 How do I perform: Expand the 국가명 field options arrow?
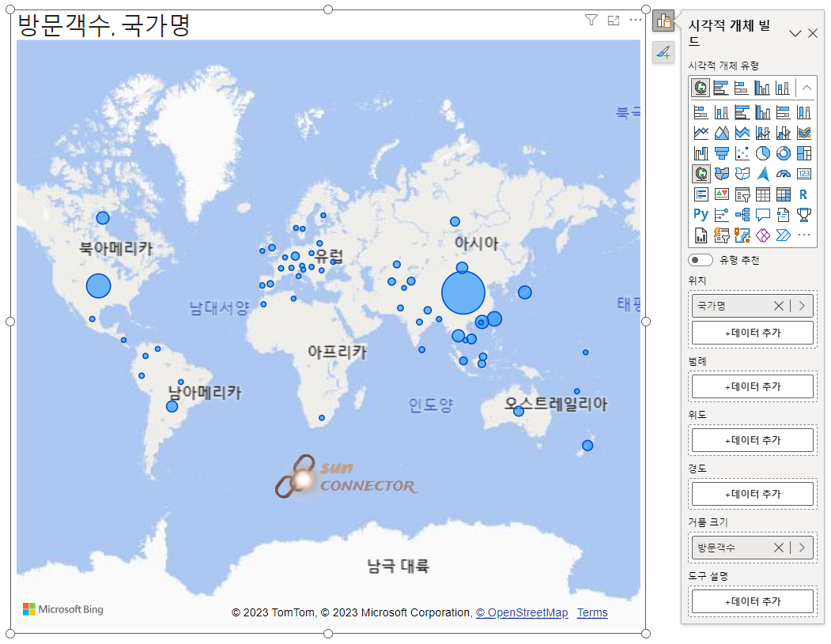803,306
